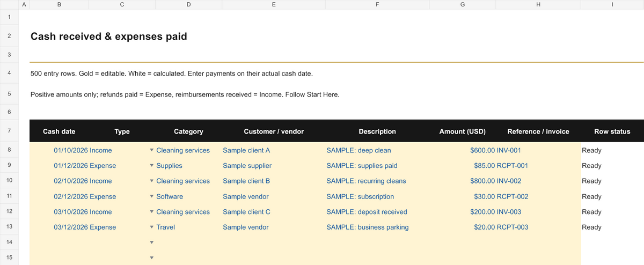Open Category dropdown arrow for Supplies row
Image resolution: width=644 pixels, height=265 pixels.
coord(151,166)
